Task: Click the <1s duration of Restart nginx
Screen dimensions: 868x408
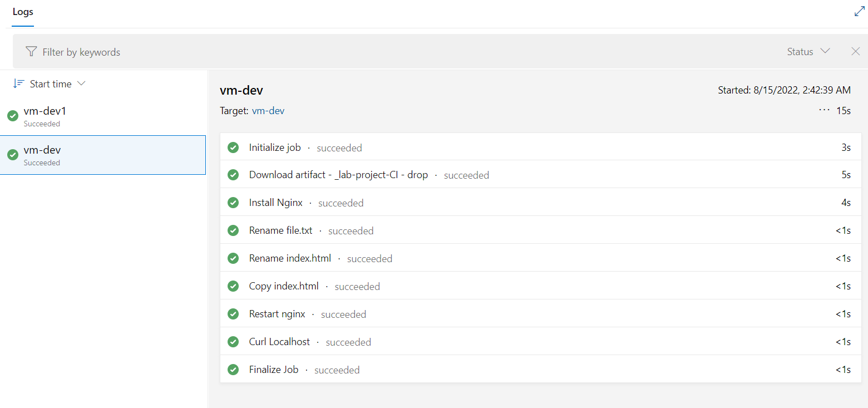Action: (x=844, y=314)
